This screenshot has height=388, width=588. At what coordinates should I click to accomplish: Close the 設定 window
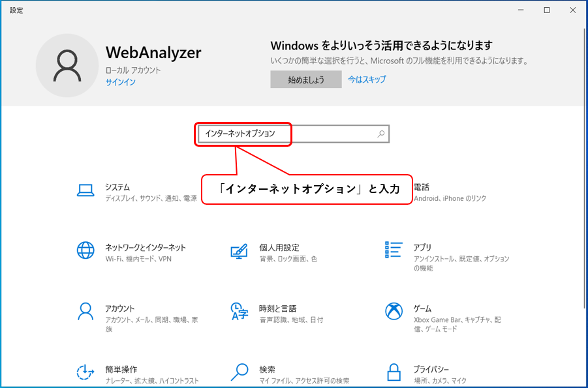point(572,10)
